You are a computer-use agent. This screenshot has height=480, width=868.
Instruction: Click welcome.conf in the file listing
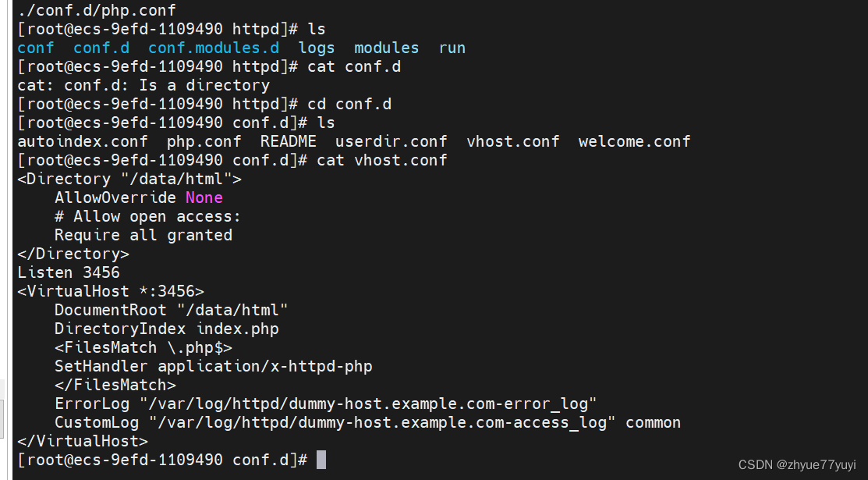[634, 141]
